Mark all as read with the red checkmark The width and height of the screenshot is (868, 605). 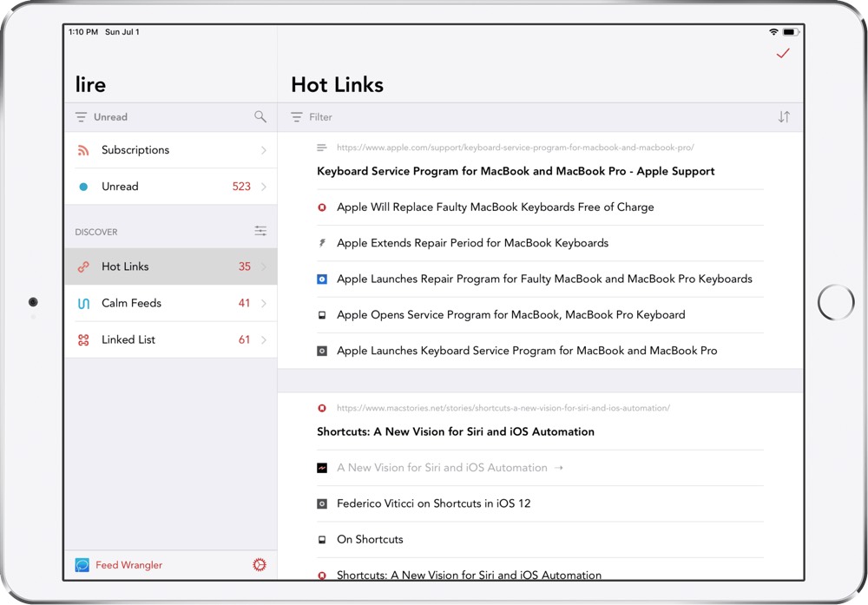point(783,53)
